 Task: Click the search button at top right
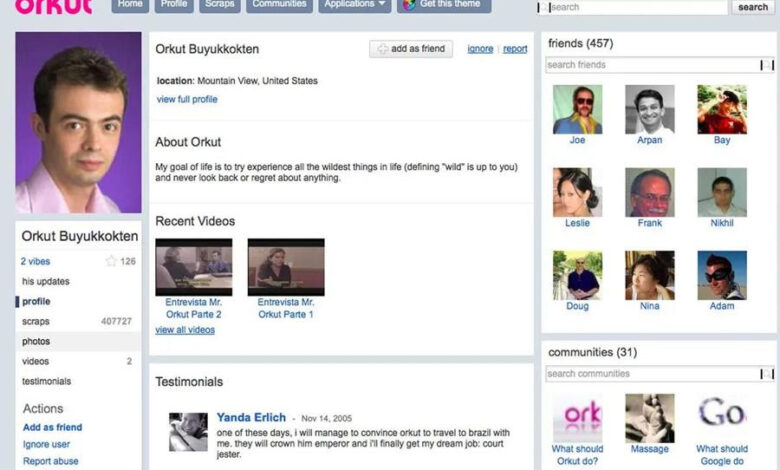tap(753, 7)
